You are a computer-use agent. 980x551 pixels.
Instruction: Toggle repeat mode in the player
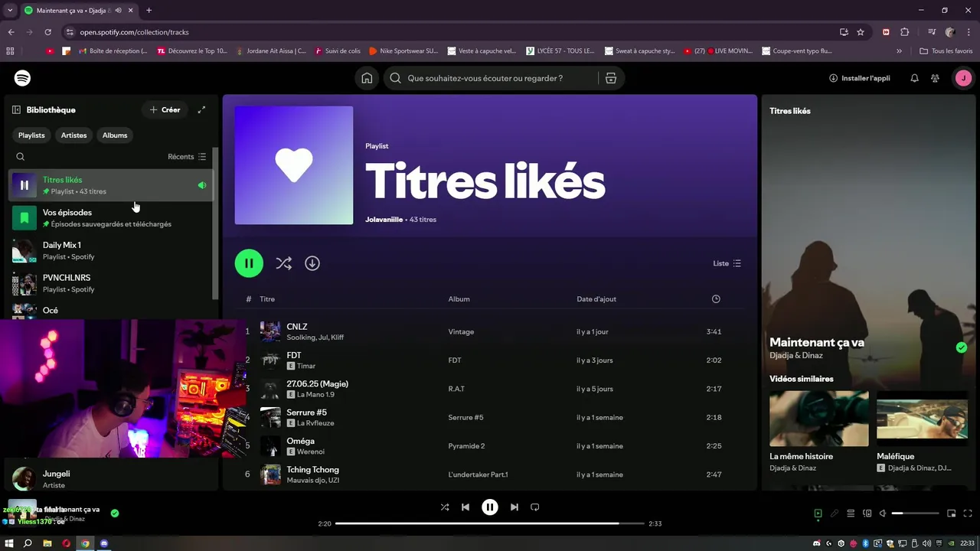[x=535, y=507]
